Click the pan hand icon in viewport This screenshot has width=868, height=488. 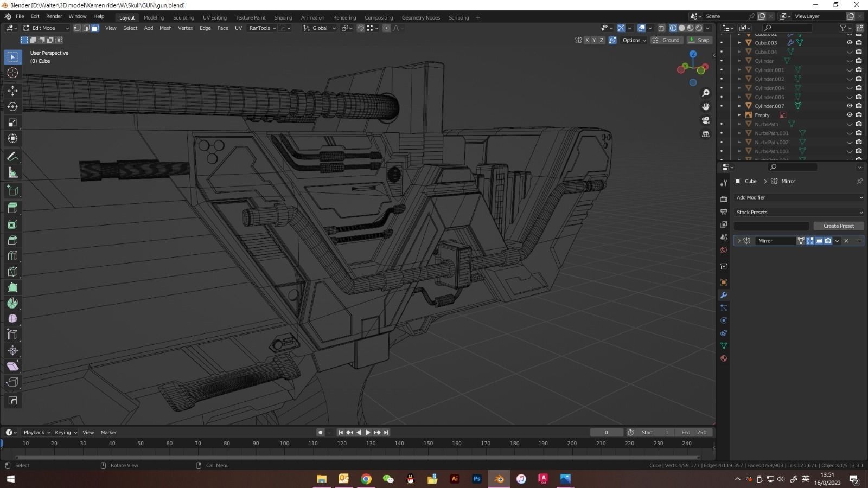coord(706,107)
